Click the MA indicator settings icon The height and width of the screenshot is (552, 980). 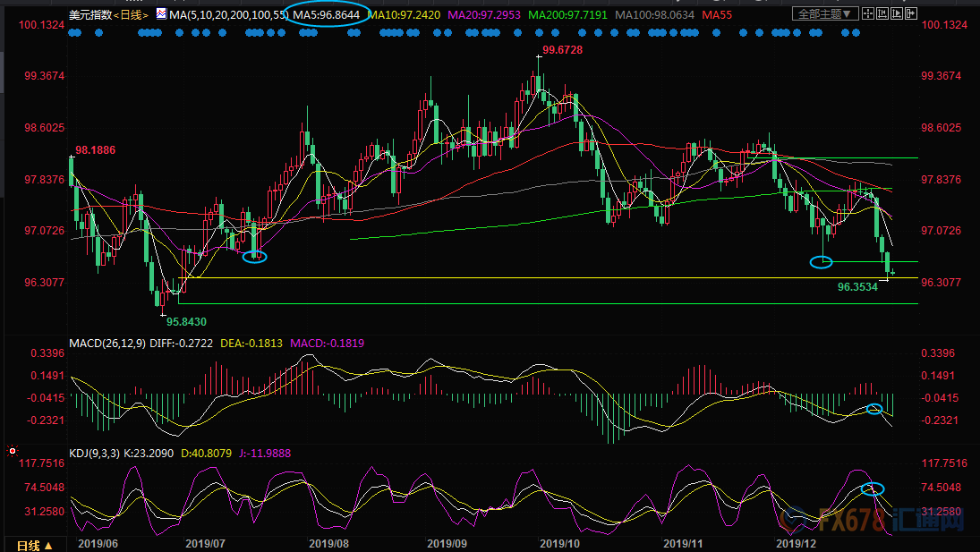pyautogui.click(x=161, y=14)
